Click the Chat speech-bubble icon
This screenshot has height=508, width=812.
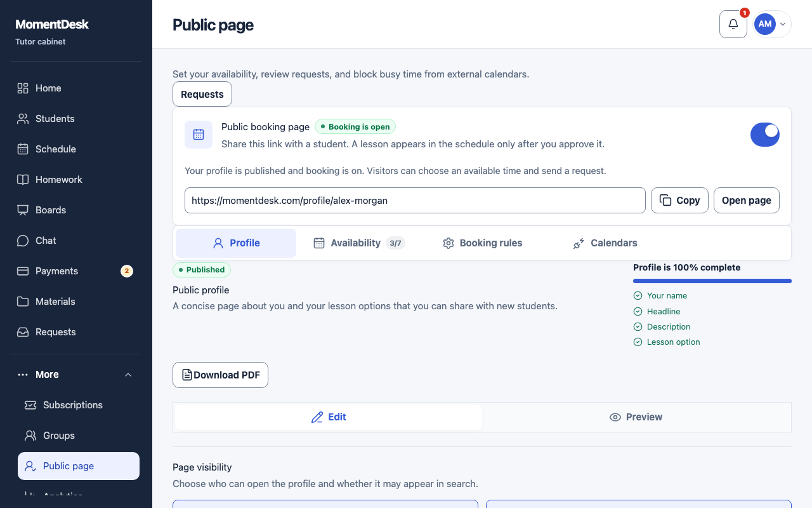point(23,241)
